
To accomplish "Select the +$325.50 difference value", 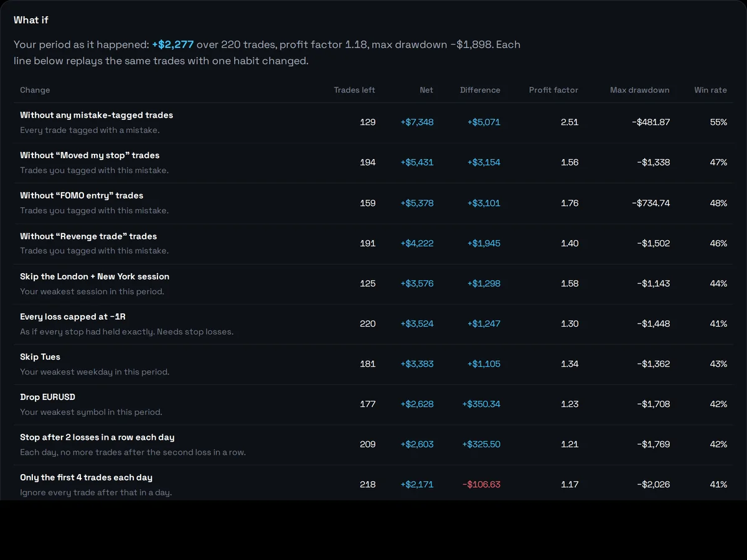I will pyautogui.click(x=481, y=444).
